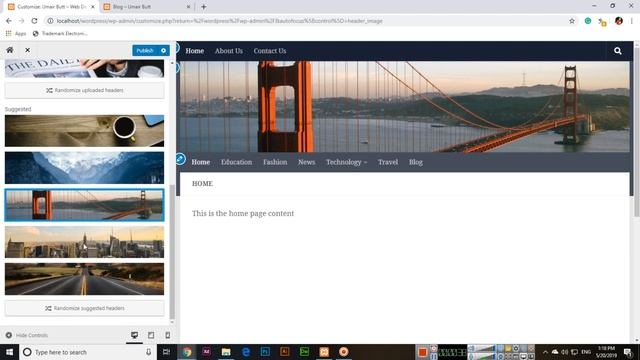Switch to tablet preview mode

[151, 335]
